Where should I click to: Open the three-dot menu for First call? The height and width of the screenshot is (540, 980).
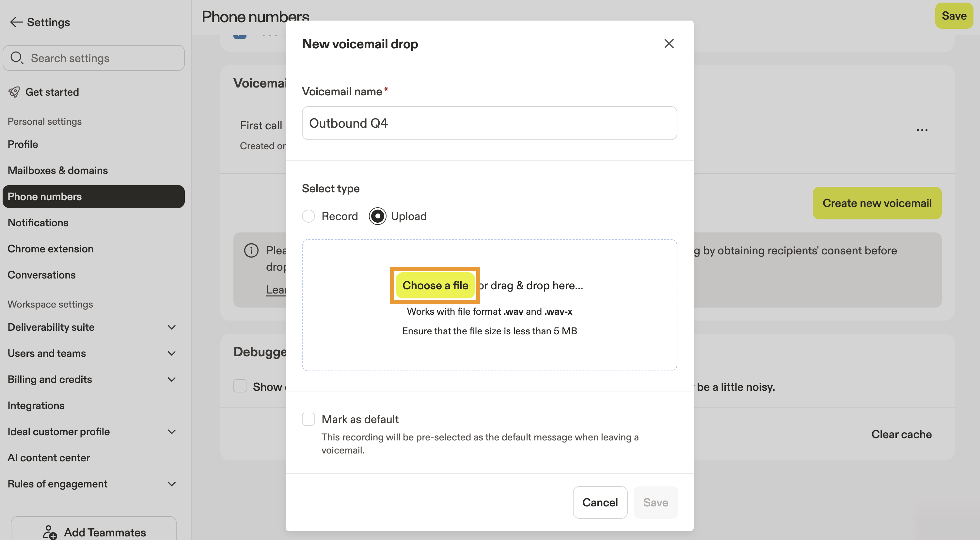click(x=922, y=130)
